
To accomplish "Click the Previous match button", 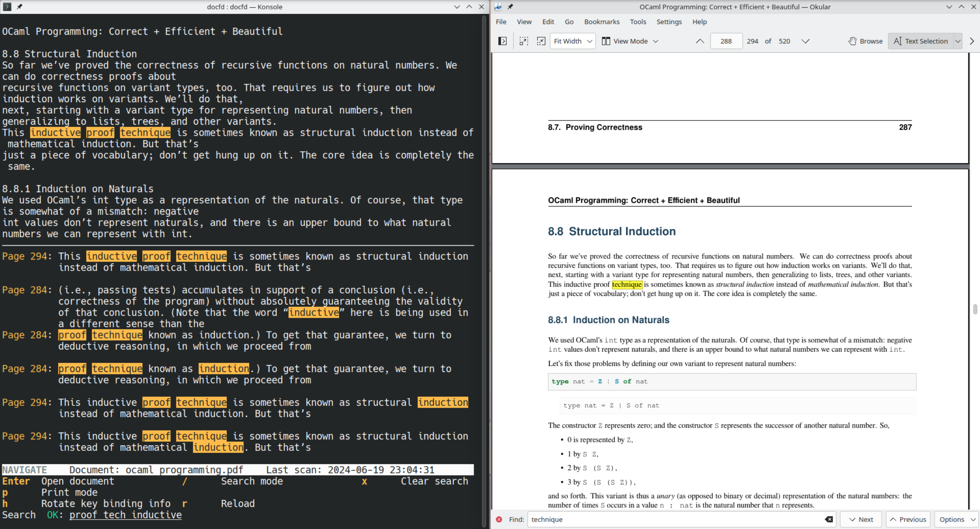I will 908,519.
